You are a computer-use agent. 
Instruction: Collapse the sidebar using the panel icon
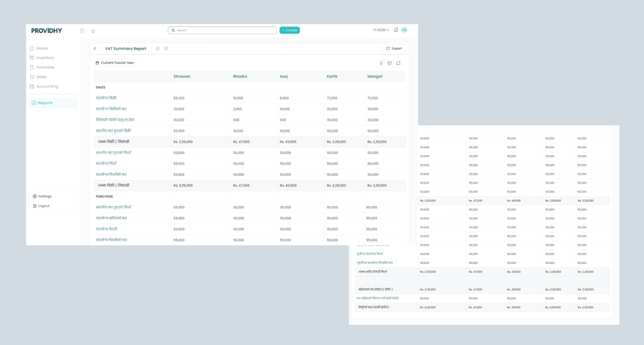[82, 30]
